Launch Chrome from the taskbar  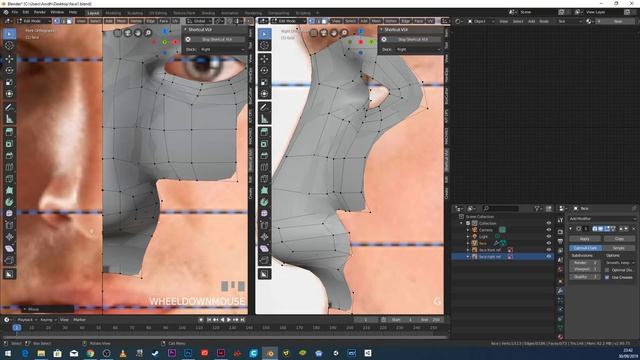(90, 353)
